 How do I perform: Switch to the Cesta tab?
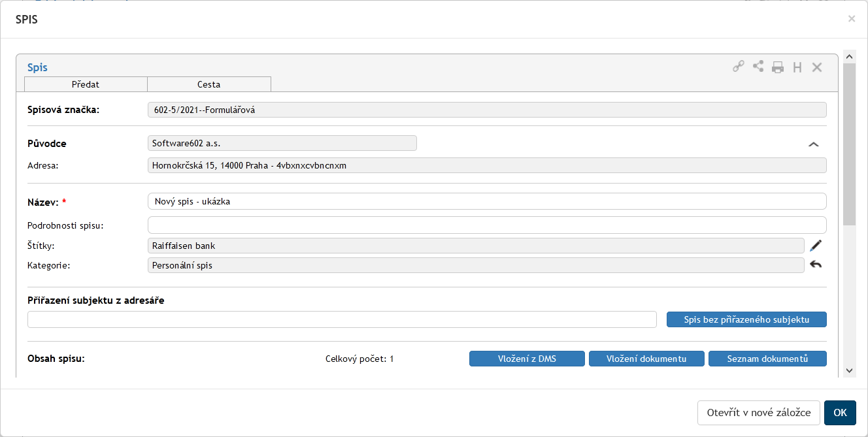pos(209,84)
